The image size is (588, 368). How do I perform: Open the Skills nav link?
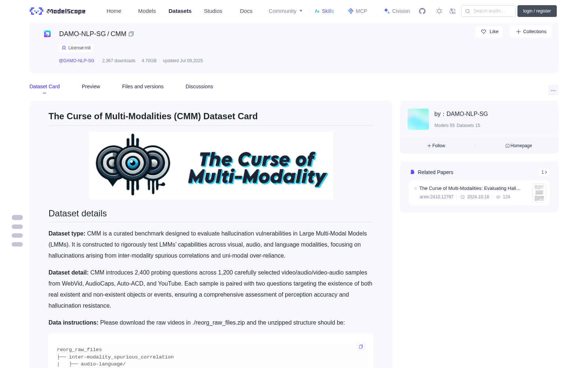click(x=324, y=11)
